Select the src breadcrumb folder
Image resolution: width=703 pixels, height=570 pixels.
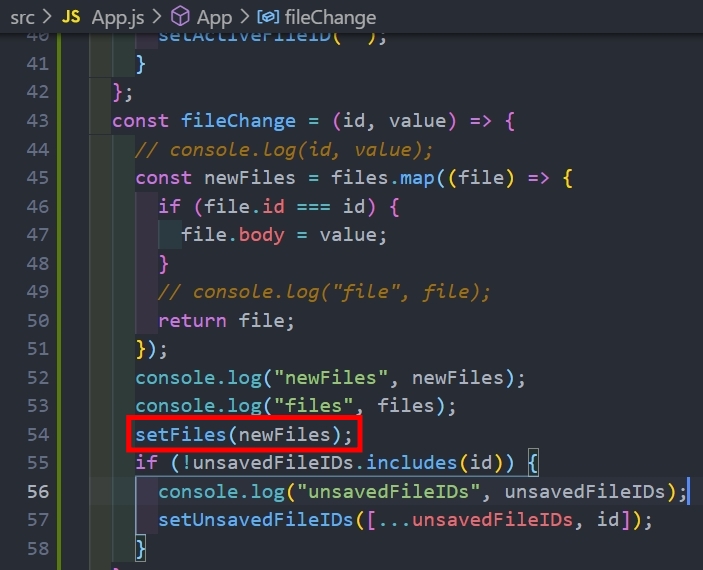[x=22, y=17]
